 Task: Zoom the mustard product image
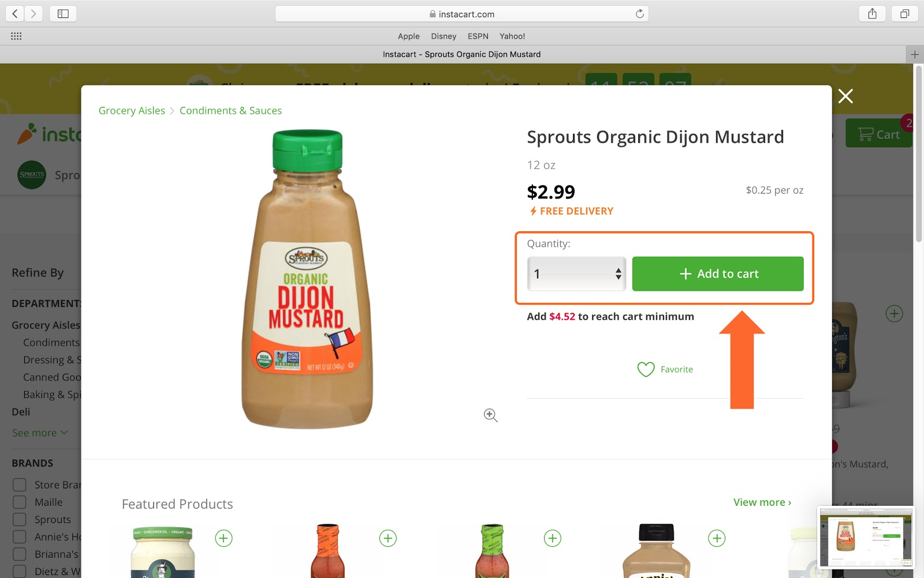click(491, 415)
